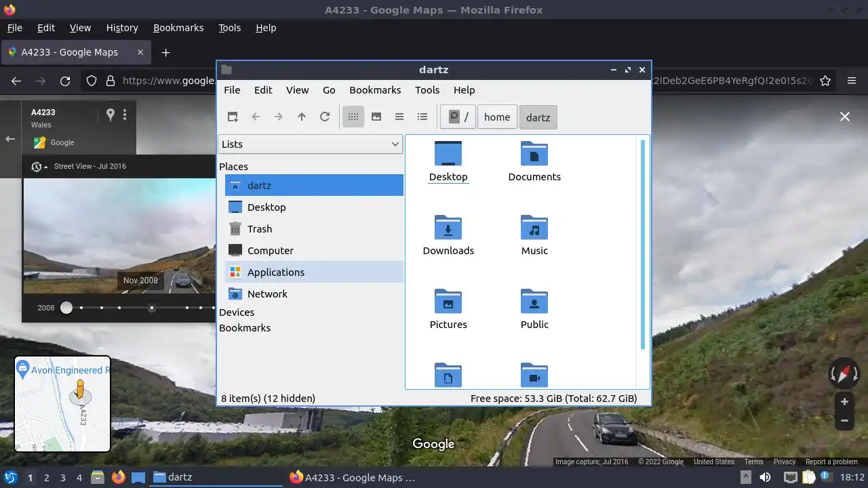
Task: Select dartz in Places sidebar
Action: pos(314,185)
